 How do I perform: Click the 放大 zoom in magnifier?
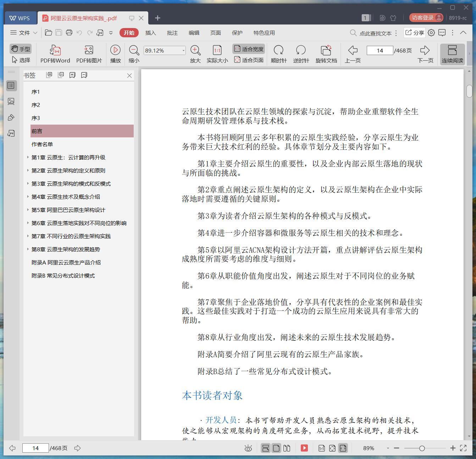(195, 54)
